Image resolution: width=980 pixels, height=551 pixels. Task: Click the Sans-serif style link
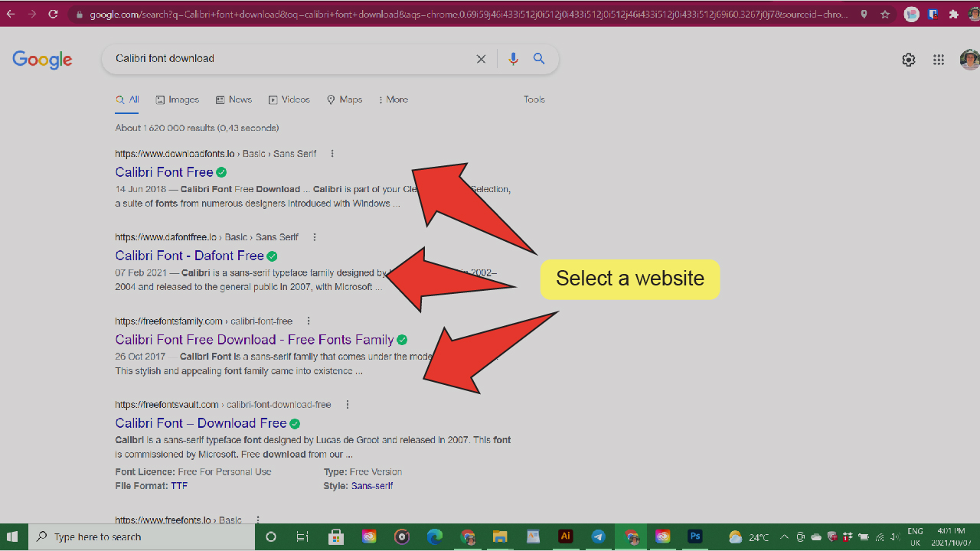372,486
